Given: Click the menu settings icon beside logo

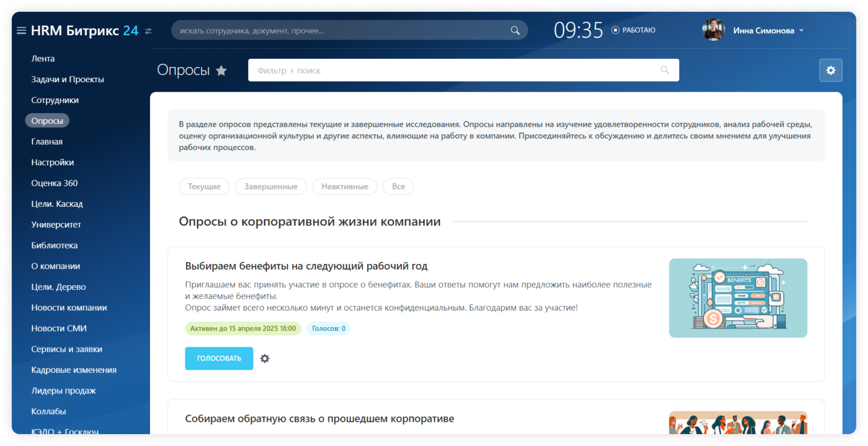Looking at the screenshot, I should (148, 31).
